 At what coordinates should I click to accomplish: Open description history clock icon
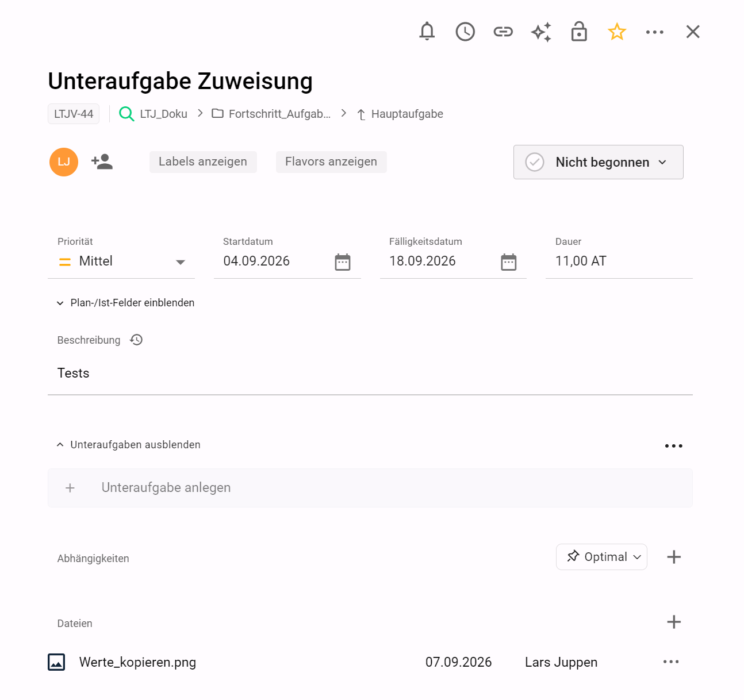pyautogui.click(x=136, y=340)
